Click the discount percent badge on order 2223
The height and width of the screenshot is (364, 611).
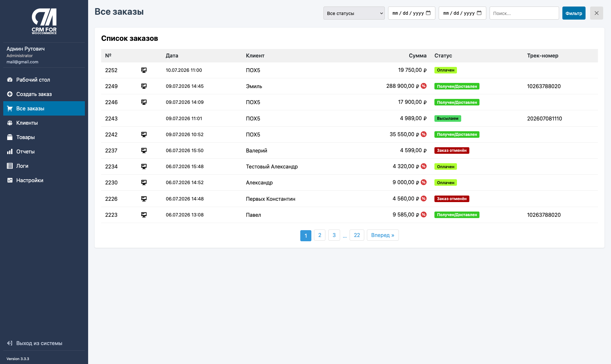click(x=424, y=214)
